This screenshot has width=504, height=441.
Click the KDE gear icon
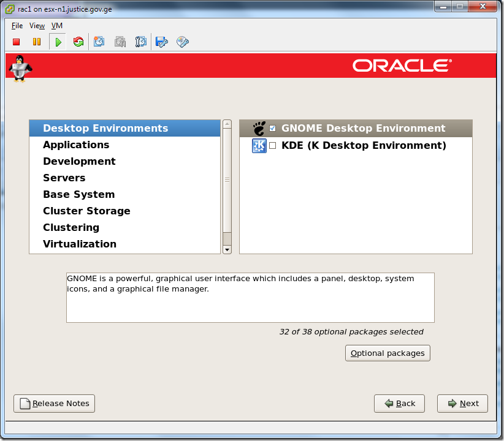coord(259,146)
